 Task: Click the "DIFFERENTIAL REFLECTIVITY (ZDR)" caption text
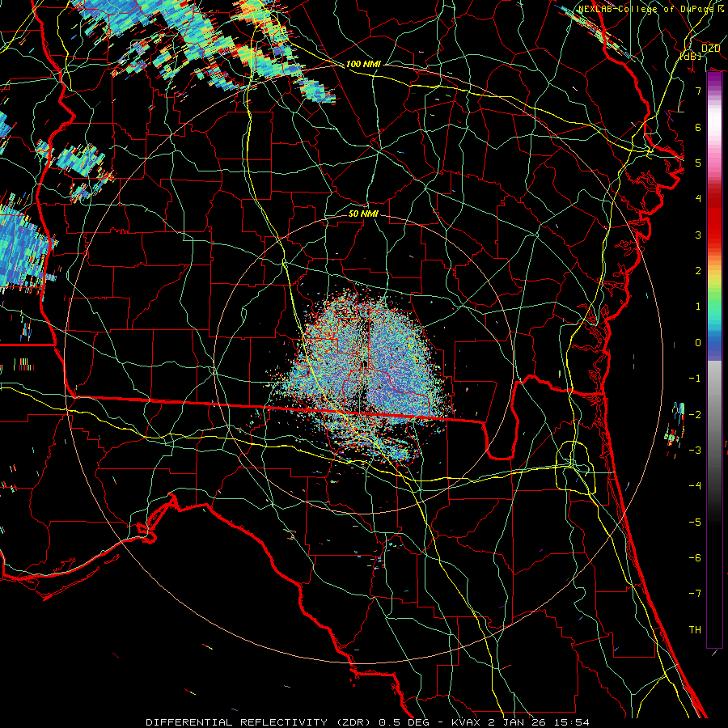[x=259, y=722]
